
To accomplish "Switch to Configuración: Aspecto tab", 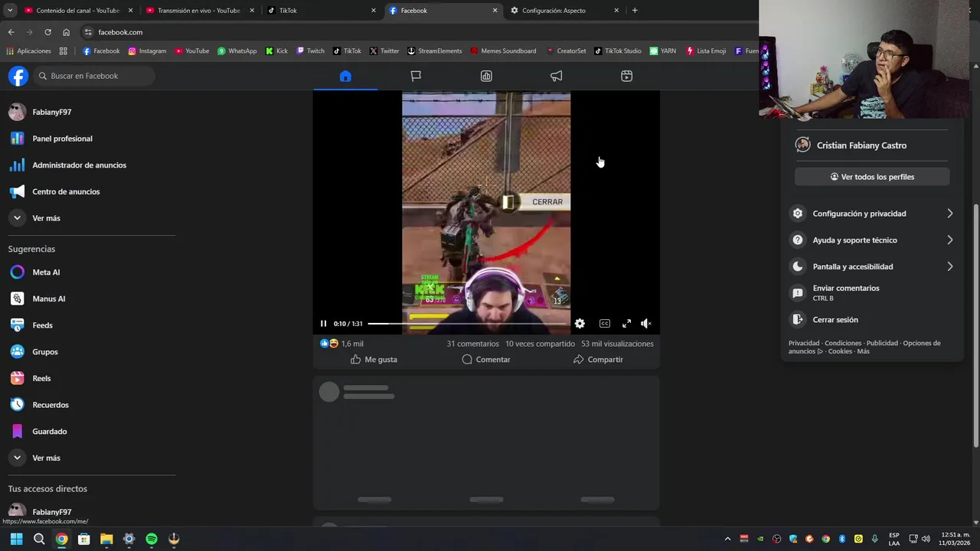I will coord(565,11).
